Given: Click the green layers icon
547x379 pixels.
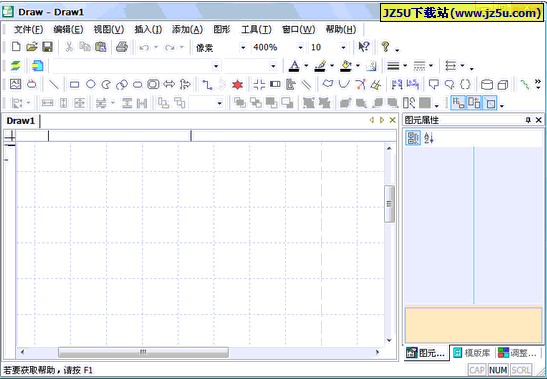Looking at the screenshot, I should pyautogui.click(x=15, y=66).
